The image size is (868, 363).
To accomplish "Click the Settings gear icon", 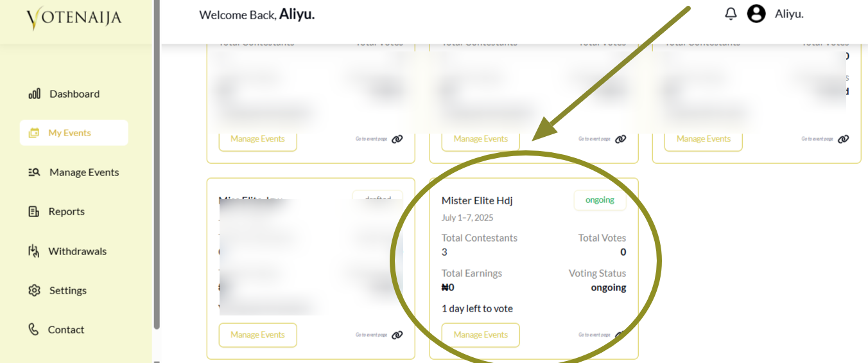I will 35,290.
